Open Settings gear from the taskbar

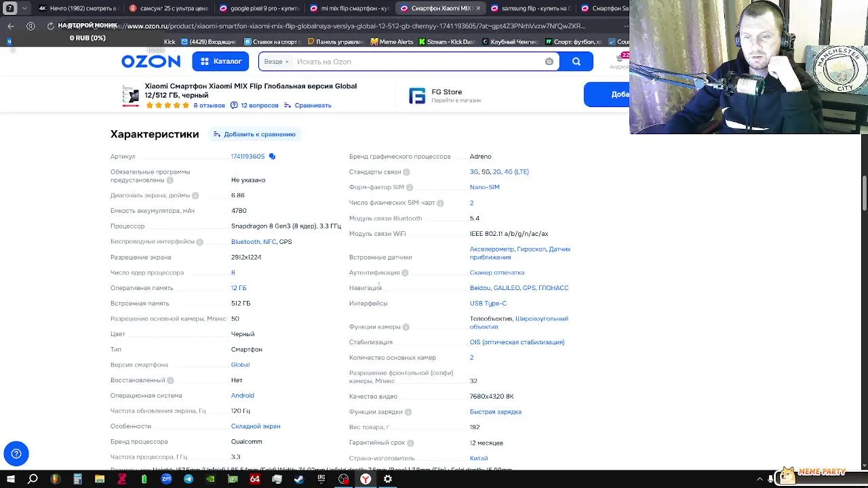click(388, 479)
